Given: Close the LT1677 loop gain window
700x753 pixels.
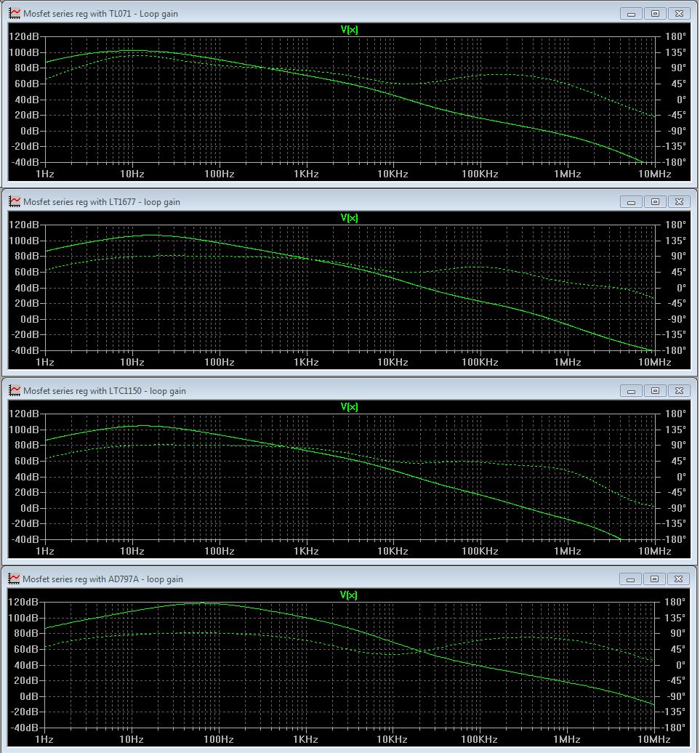Looking at the screenshot, I should pos(679,202).
